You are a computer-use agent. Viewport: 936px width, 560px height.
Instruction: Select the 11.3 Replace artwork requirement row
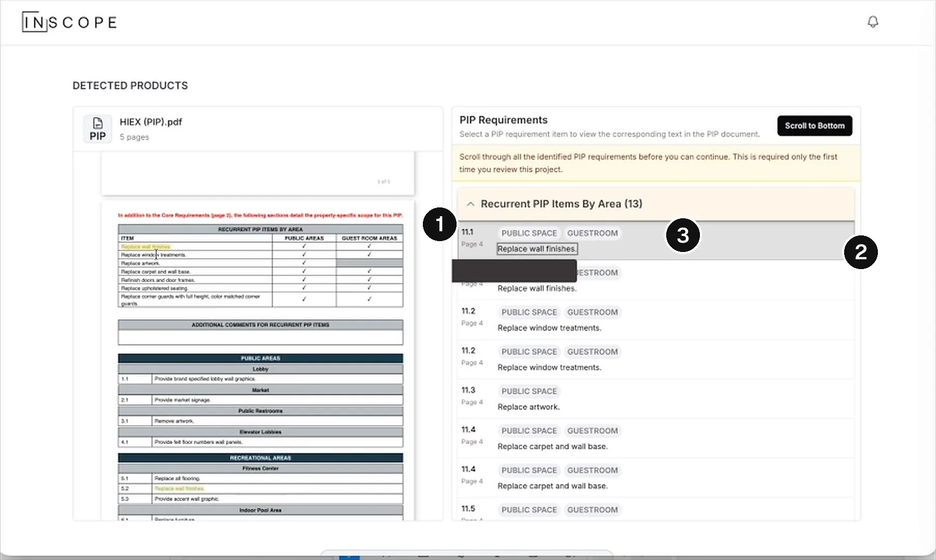[656, 399]
